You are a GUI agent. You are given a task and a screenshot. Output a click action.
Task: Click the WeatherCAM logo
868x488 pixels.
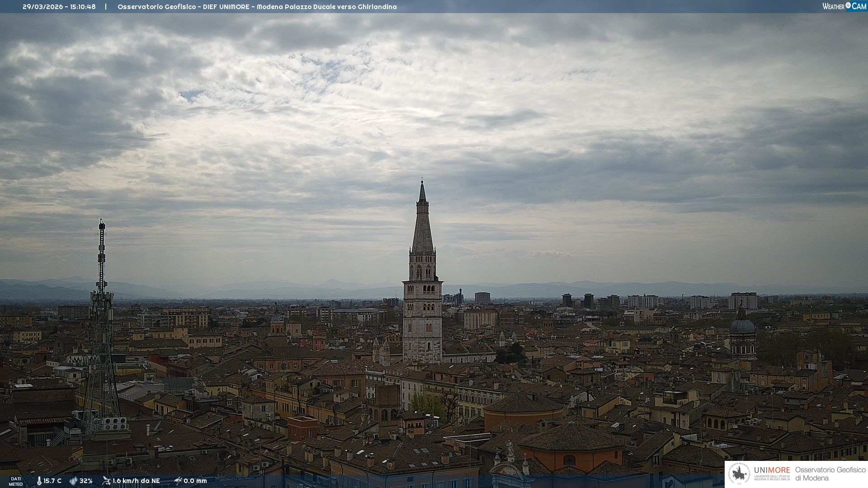click(x=844, y=6)
